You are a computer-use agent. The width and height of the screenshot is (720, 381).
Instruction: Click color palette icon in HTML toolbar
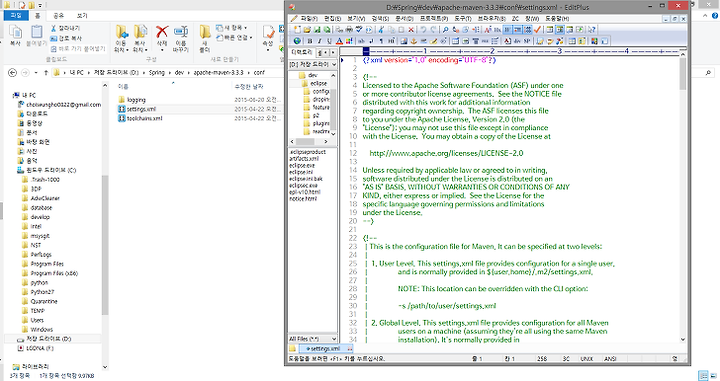point(349,41)
